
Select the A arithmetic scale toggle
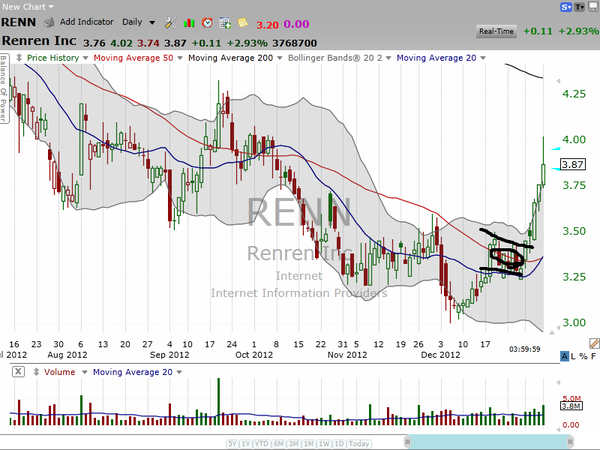point(564,356)
